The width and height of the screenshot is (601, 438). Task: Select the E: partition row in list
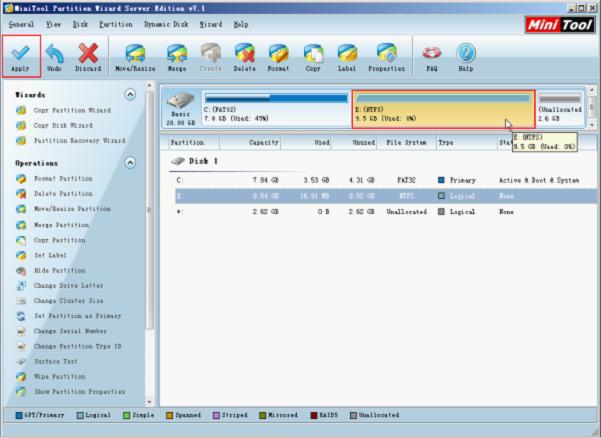(x=385, y=196)
